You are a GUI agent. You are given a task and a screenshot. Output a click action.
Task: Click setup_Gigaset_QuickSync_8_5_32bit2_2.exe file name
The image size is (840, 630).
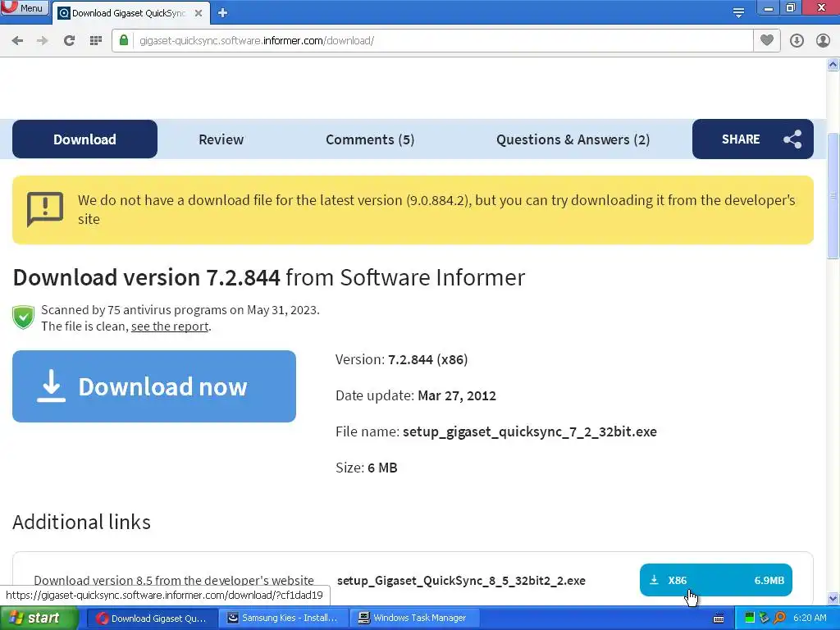pyautogui.click(x=461, y=581)
